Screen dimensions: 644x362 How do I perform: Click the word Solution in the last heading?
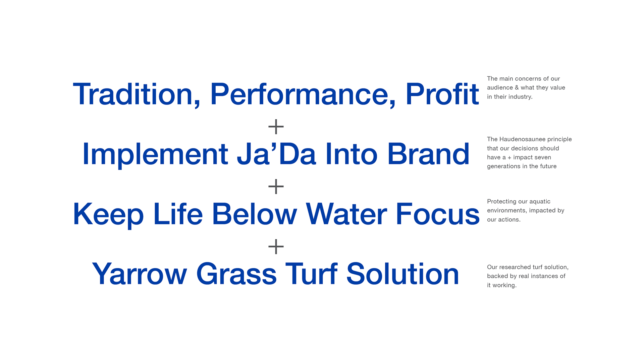pos(402,274)
